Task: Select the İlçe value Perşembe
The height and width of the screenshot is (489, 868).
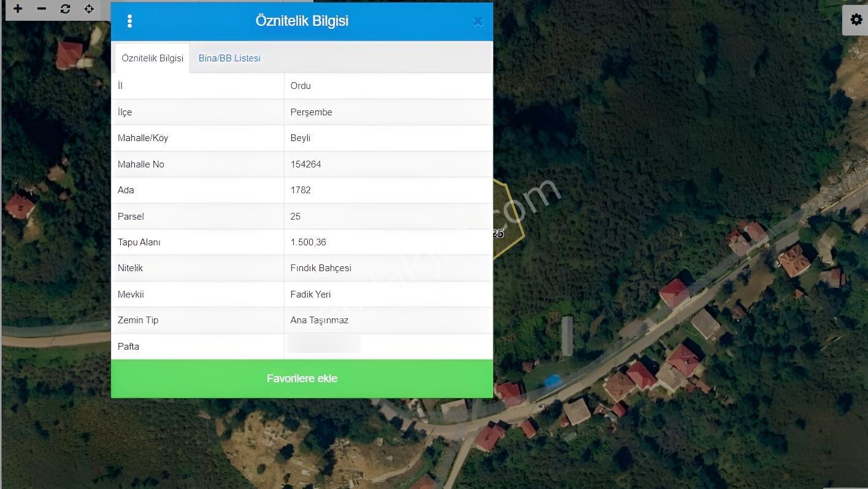Action: (311, 112)
